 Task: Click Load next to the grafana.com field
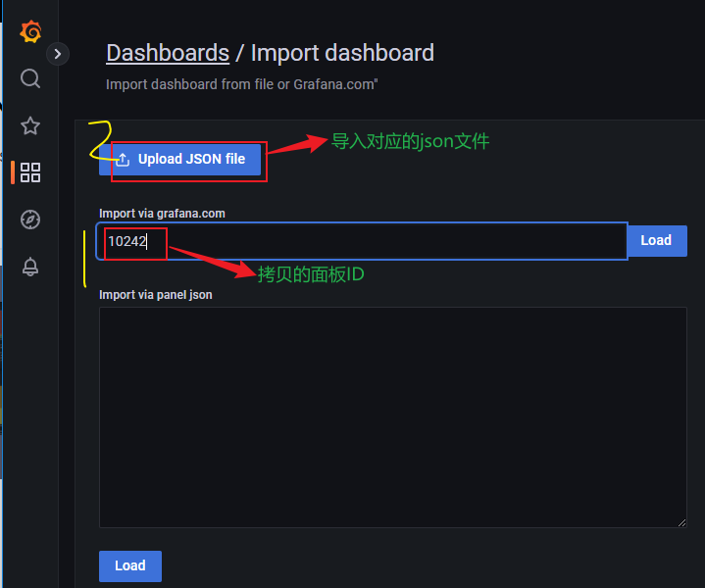(x=656, y=240)
